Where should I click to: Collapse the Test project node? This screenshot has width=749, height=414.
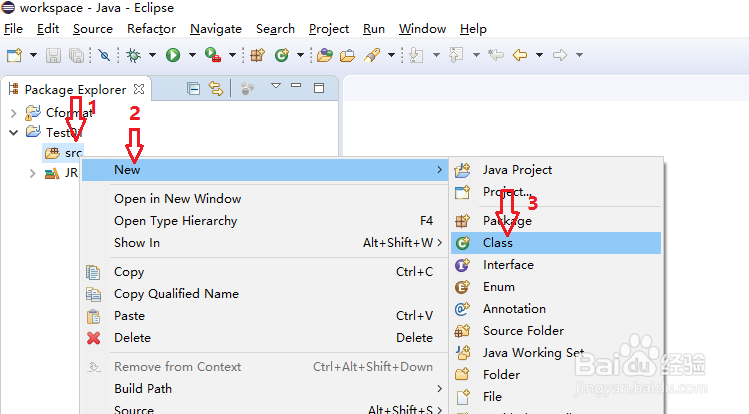[x=13, y=133]
